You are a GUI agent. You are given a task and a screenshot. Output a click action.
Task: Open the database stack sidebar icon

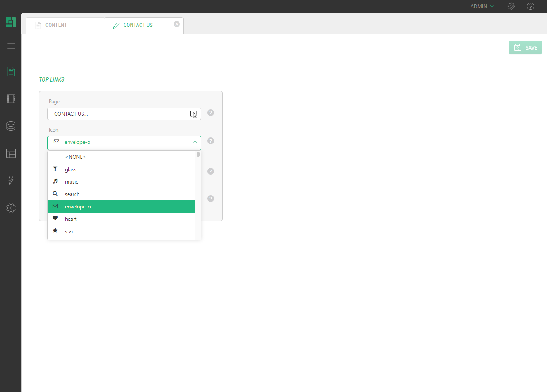(x=11, y=126)
